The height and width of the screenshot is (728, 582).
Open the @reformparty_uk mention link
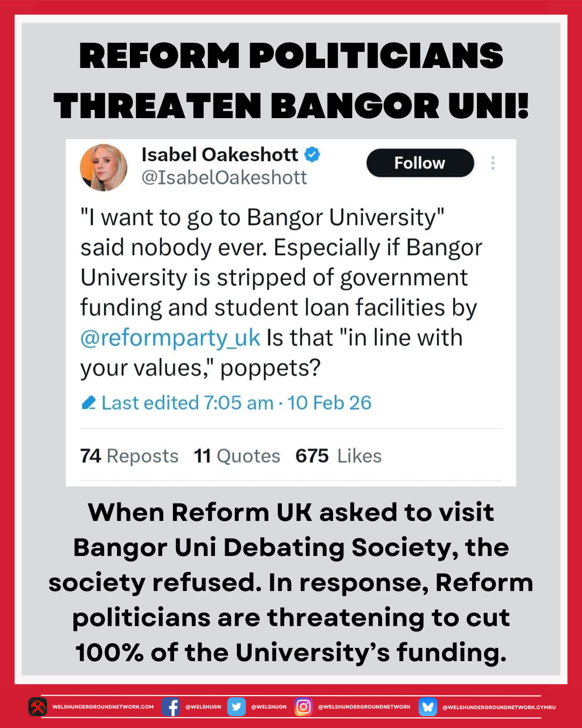point(170,338)
